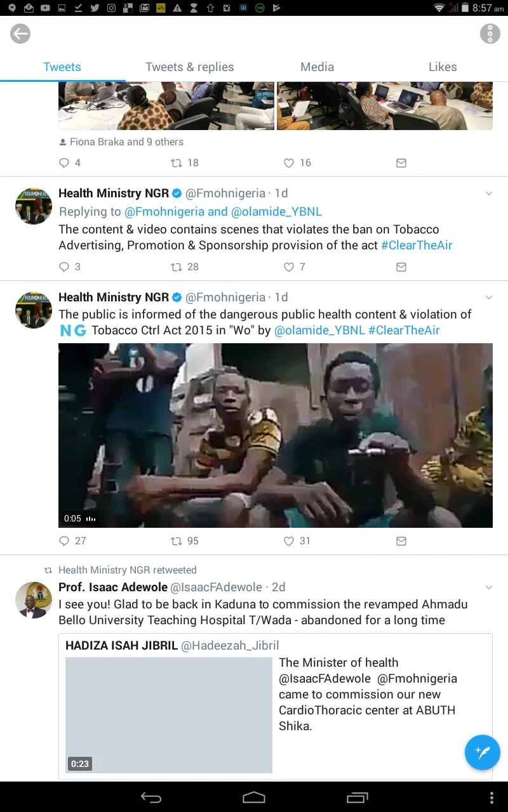Open the #ClearTheAir hashtag in reply tweet
Viewport: 508px width, 812px height.
pyautogui.click(x=417, y=246)
